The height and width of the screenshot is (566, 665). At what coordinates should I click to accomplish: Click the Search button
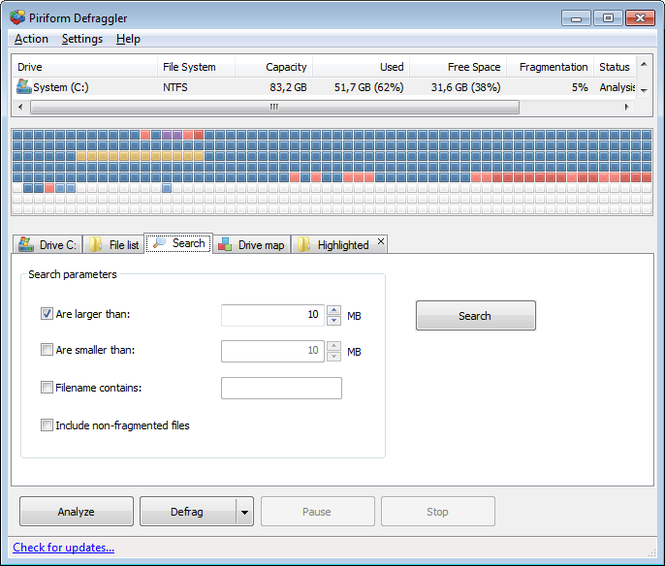(475, 315)
